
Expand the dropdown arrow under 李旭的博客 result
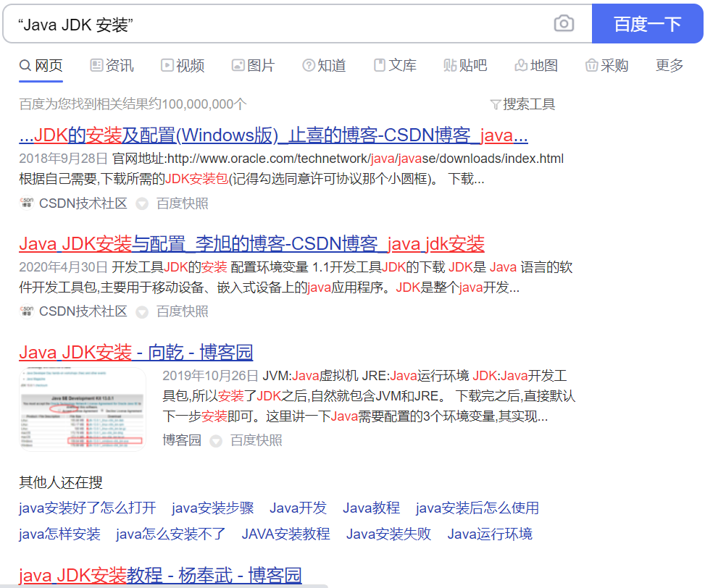142,312
